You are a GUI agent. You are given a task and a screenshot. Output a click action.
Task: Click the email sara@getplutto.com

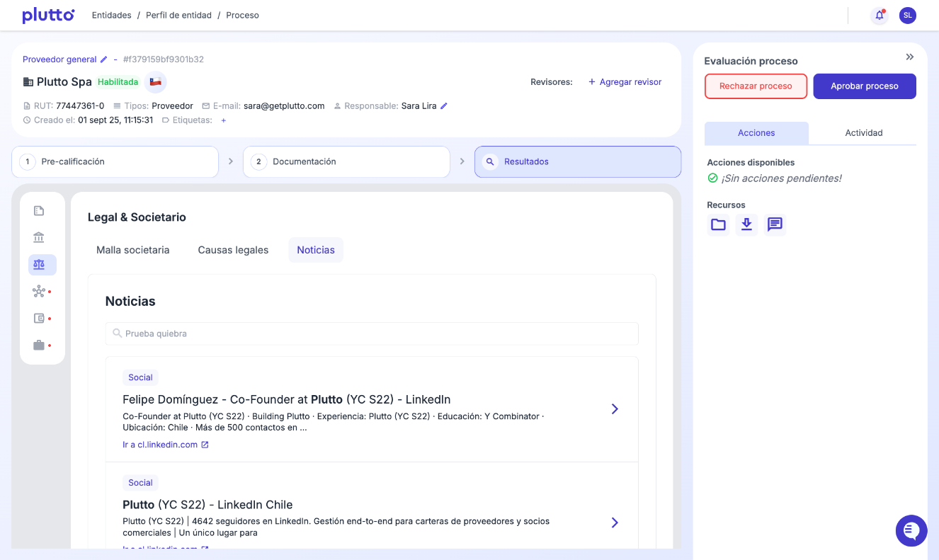(x=284, y=106)
